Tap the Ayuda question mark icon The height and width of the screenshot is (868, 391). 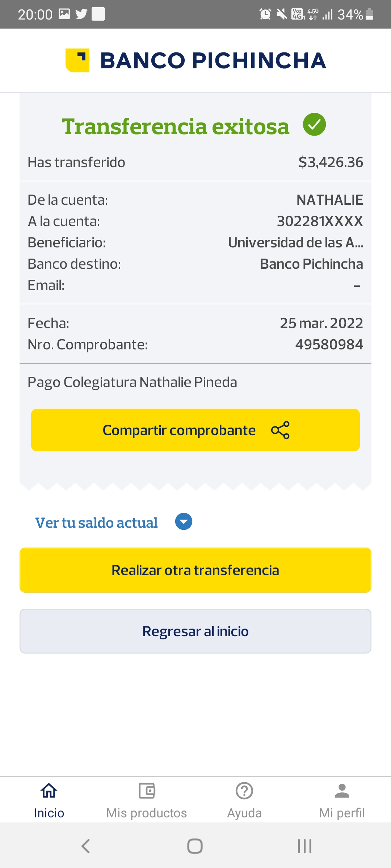[x=244, y=791]
